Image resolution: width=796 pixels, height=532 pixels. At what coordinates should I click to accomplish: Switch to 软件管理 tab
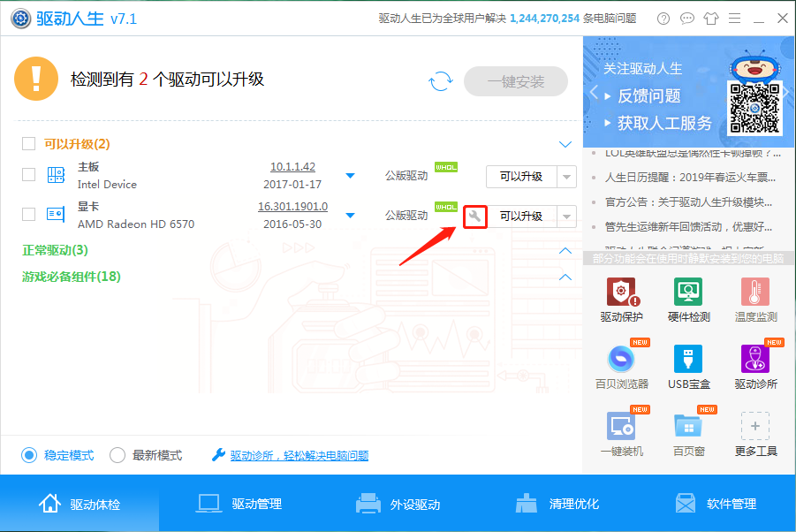716,504
